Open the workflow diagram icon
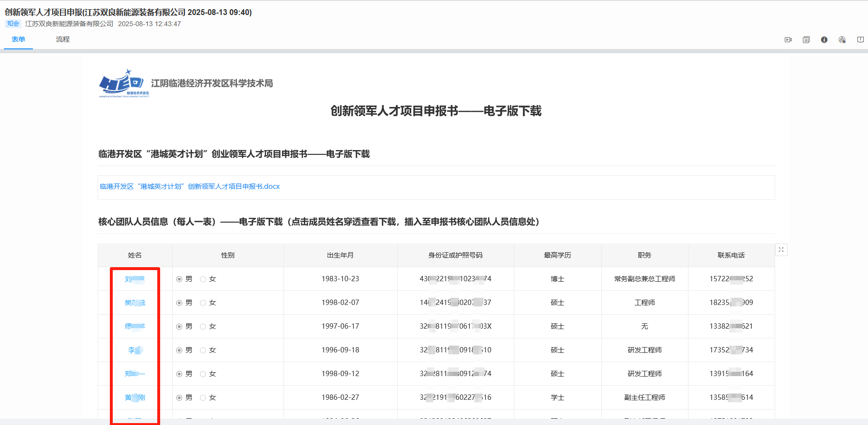 coord(842,40)
